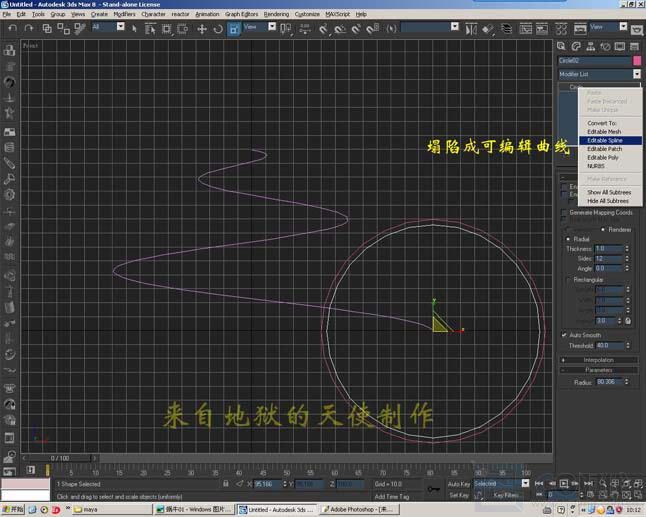Click the Quick Render teapot icon
This screenshot has width=646, height=517.
click(637, 30)
